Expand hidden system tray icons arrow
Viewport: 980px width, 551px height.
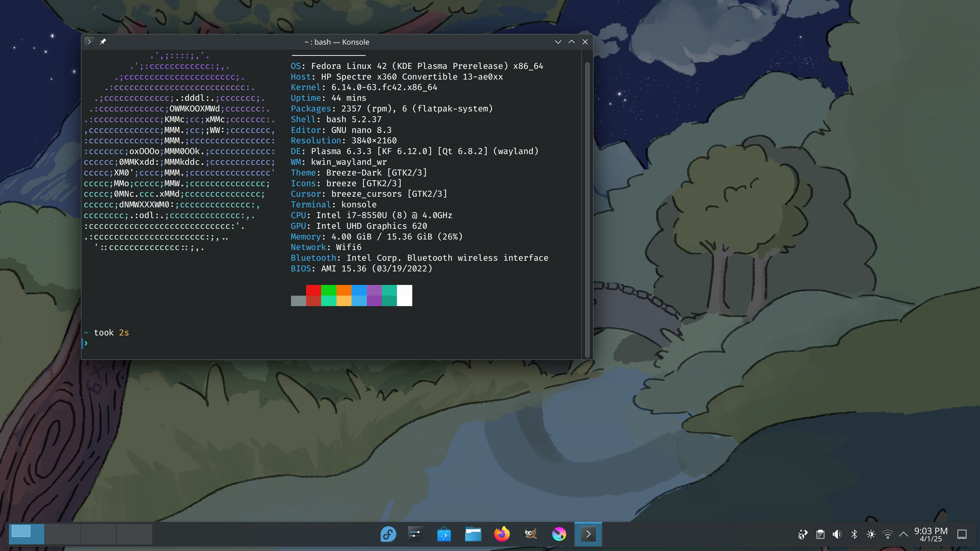tap(903, 534)
